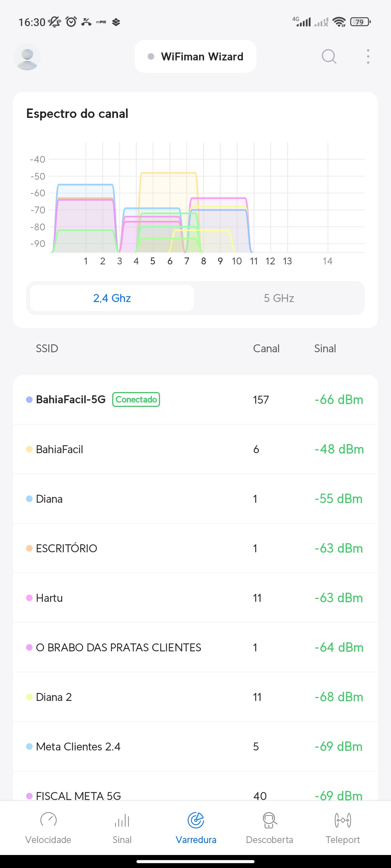
Task: Switch spectrum to 5 GHz band
Action: coord(279,298)
